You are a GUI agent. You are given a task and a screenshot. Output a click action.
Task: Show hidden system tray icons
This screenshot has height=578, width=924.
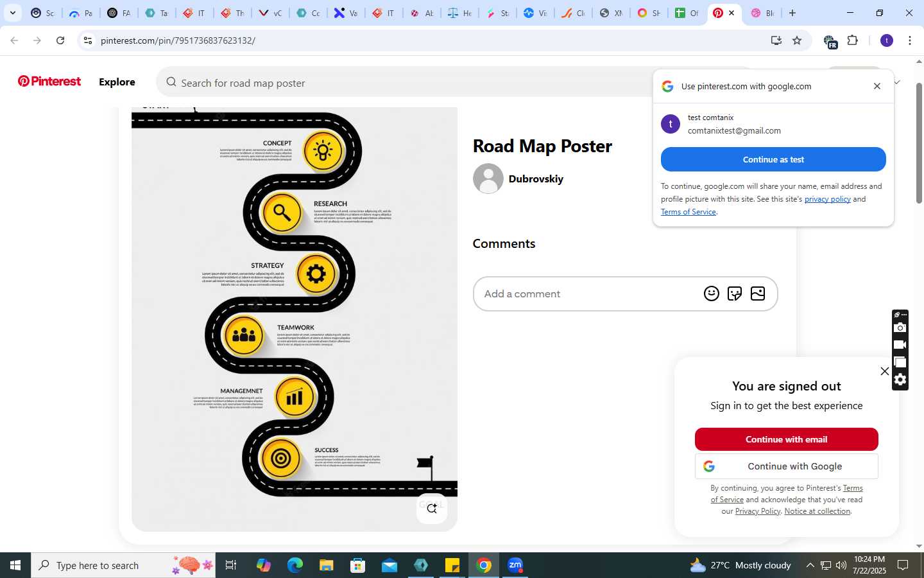810,565
